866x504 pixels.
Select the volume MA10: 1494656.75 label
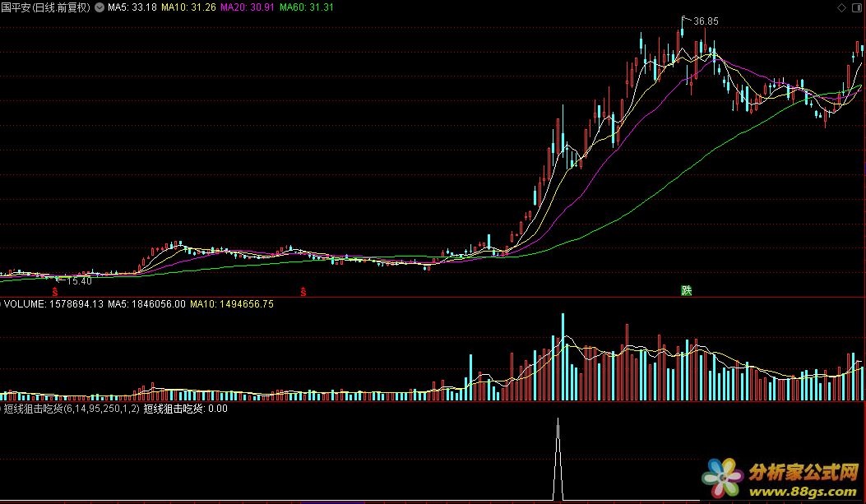[232, 304]
